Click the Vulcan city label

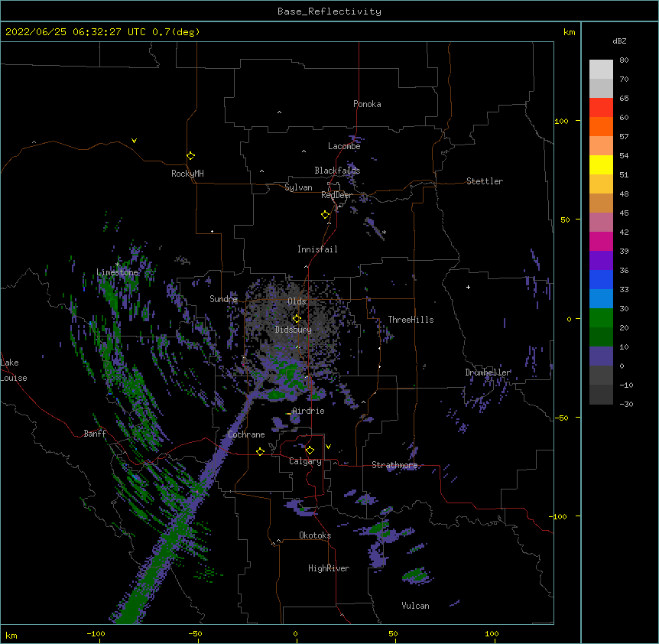(x=415, y=606)
